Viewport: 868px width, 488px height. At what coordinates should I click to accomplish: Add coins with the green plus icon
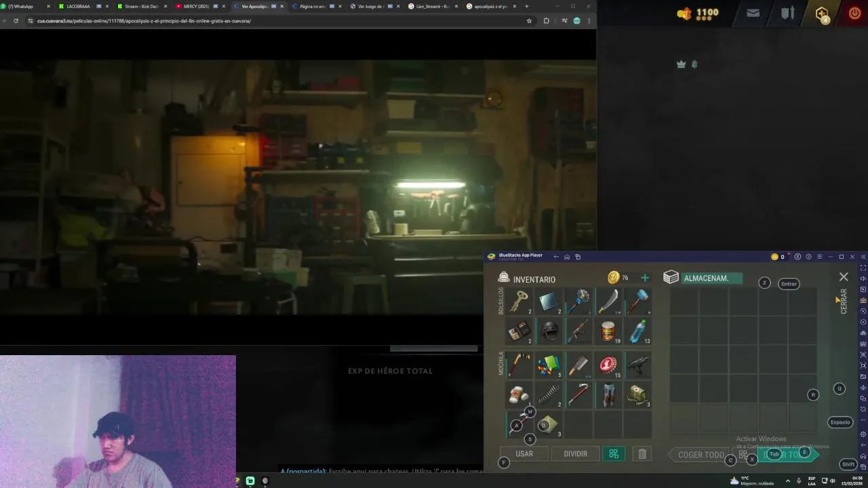[645, 278]
